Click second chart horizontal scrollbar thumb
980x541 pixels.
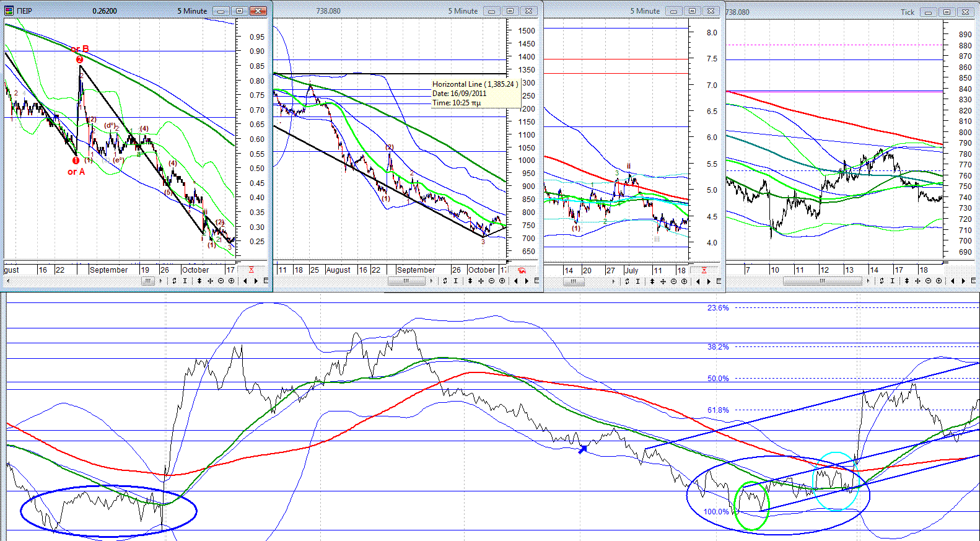[406, 281]
